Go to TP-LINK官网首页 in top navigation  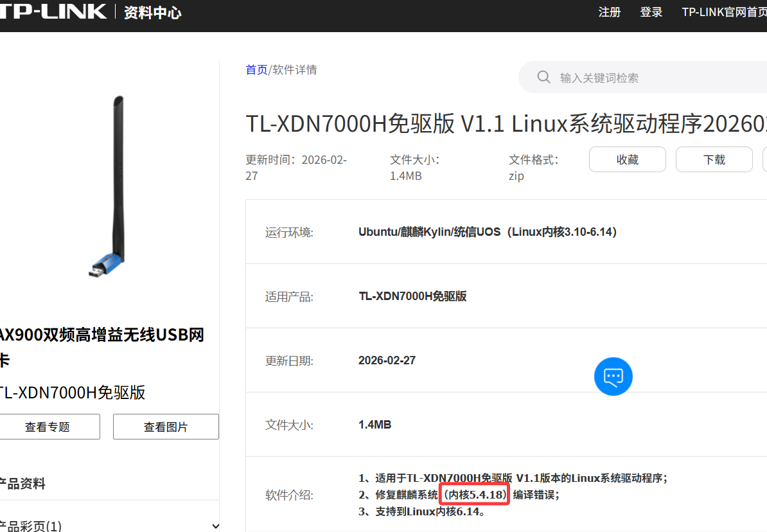tap(724, 12)
